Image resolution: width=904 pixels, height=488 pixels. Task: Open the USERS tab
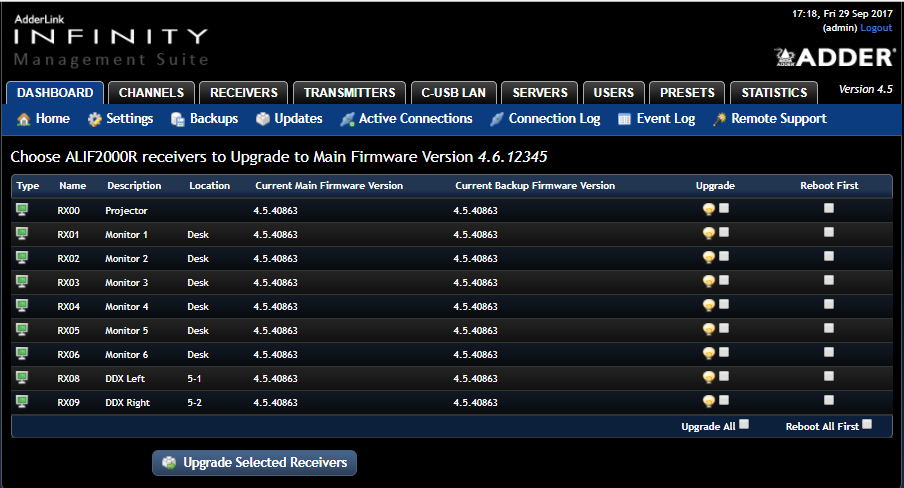613,93
